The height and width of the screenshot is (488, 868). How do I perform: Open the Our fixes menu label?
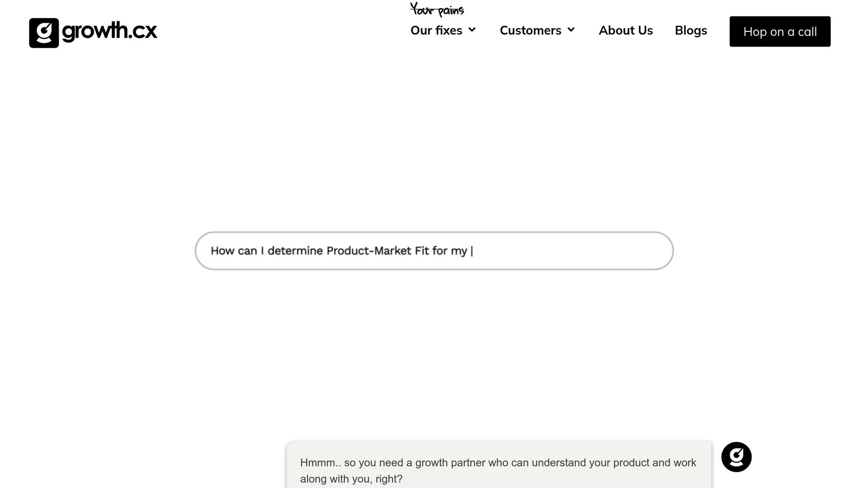click(x=436, y=30)
